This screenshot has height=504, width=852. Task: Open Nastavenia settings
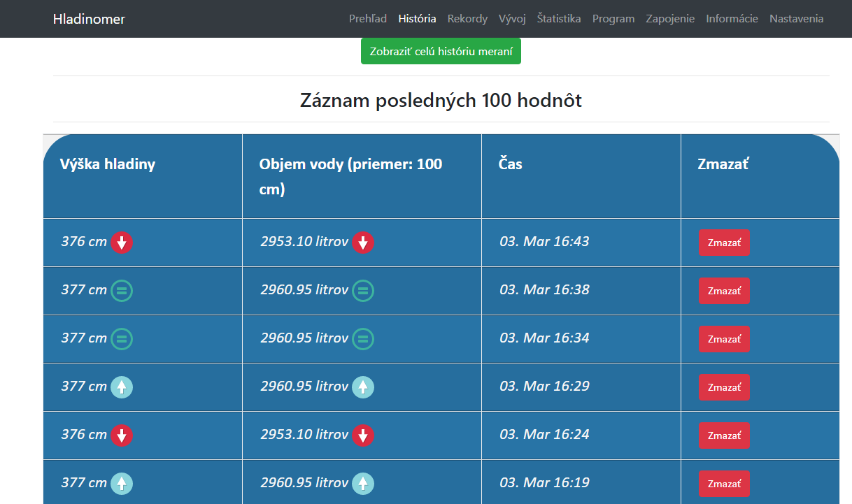[x=796, y=19]
